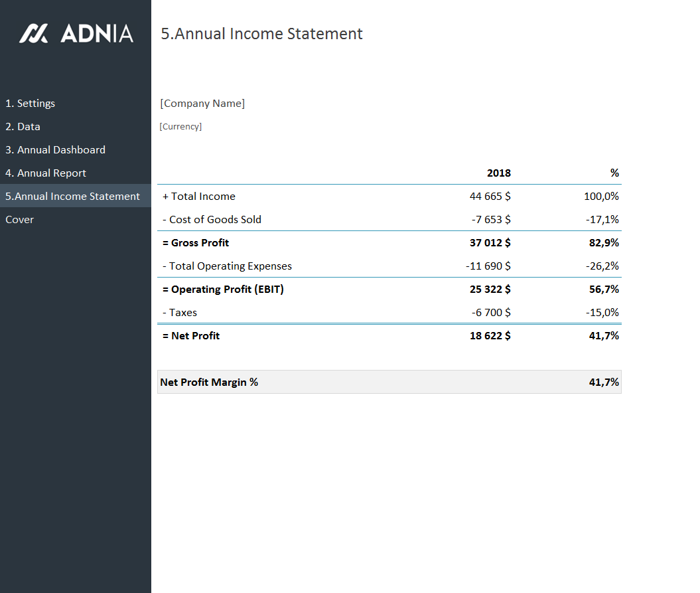Jump to the Cover sheet
Viewport: 700px width, 593px height.
(20, 220)
